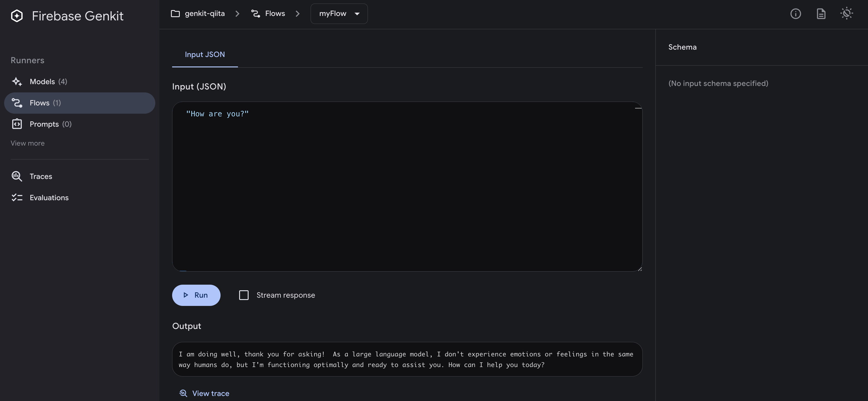The width and height of the screenshot is (868, 401).
Task: Click the Firebase Genkit logo icon
Action: (x=17, y=16)
